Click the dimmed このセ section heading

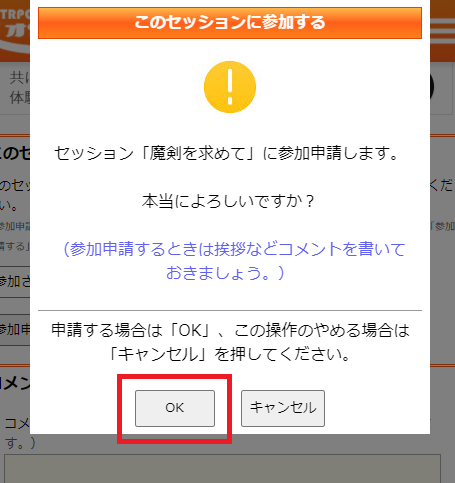pyautogui.click(x=15, y=153)
